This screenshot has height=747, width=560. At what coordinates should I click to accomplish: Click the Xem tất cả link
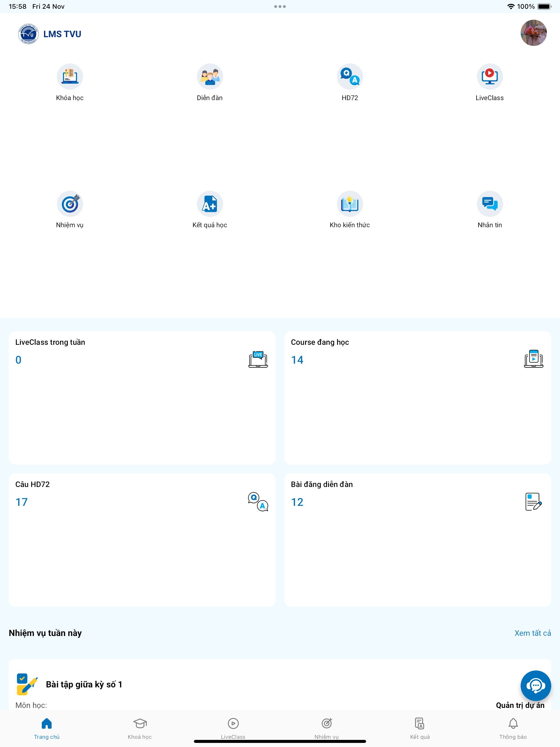click(x=533, y=633)
